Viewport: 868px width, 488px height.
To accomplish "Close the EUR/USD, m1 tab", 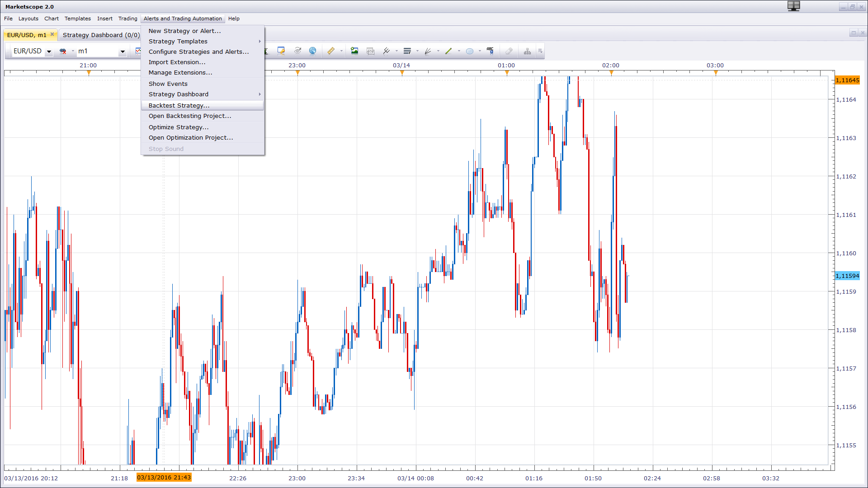I will tap(52, 34).
